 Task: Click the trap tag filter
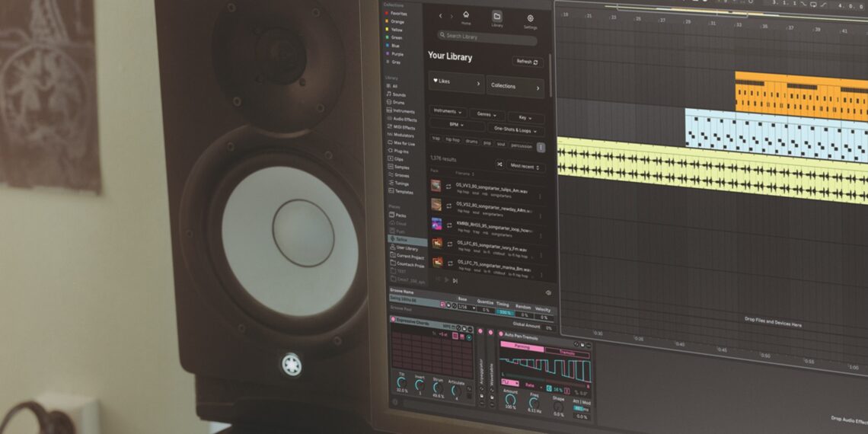tap(436, 139)
